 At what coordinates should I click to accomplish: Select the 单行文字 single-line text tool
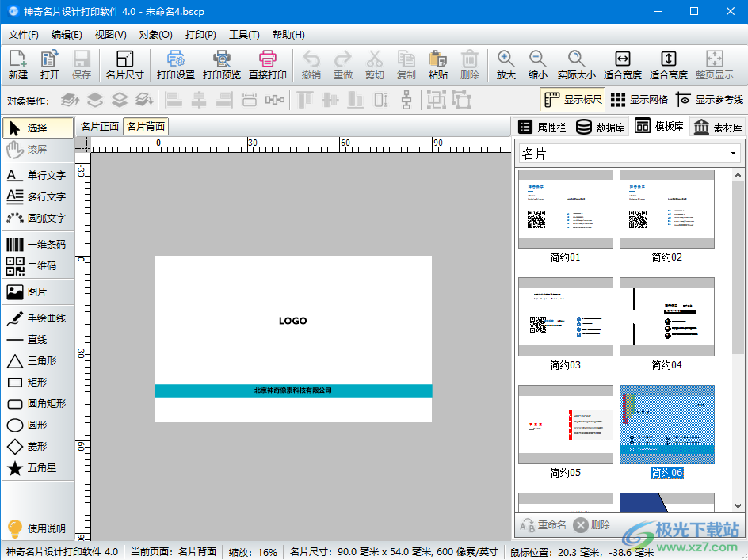(37, 175)
